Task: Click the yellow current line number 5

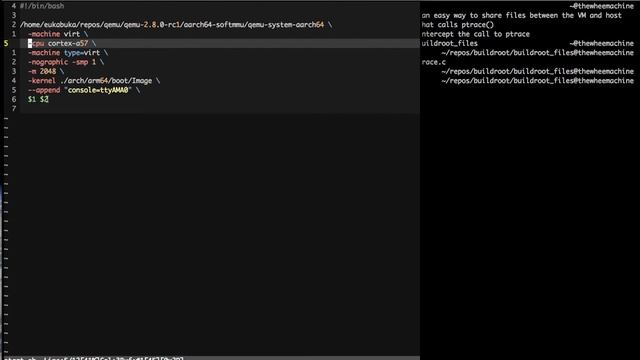Action: 6,43
